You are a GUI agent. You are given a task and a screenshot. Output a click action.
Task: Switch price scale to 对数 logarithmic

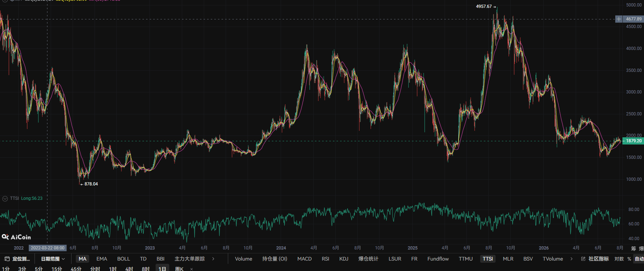click(619, 259)
